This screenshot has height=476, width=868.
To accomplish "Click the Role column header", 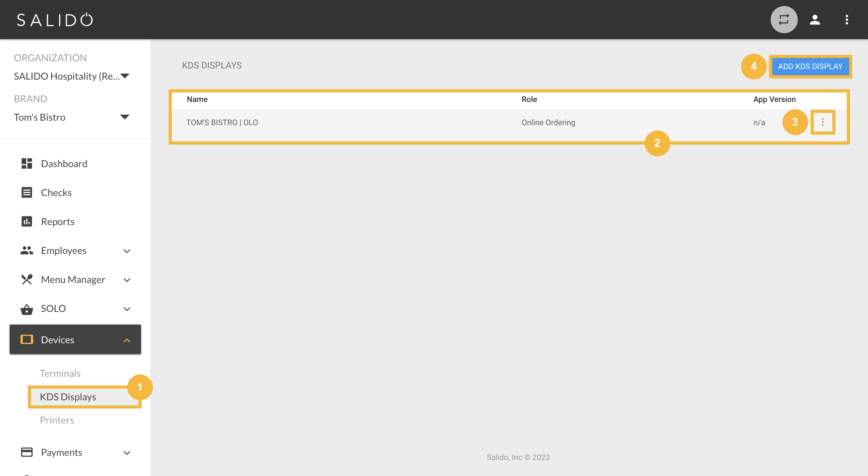I will tap(529, 99).
